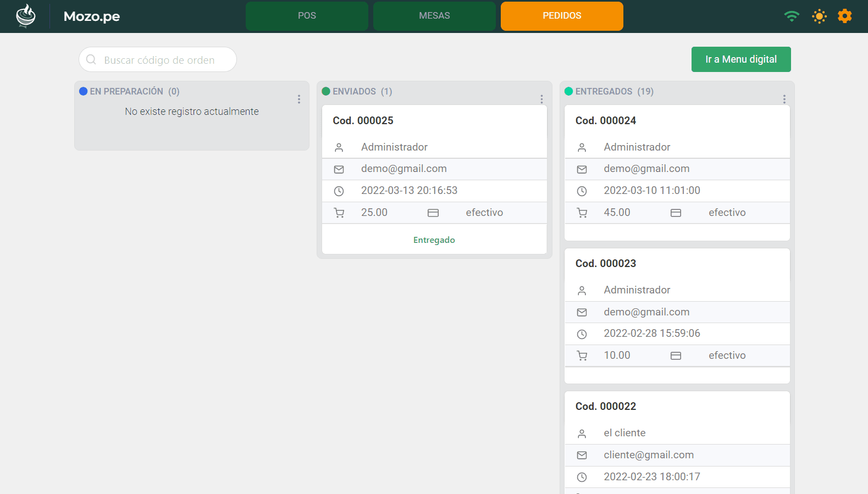
Task: Open the ENVIADOS column three-dot menu
Action: click(541, 99)
